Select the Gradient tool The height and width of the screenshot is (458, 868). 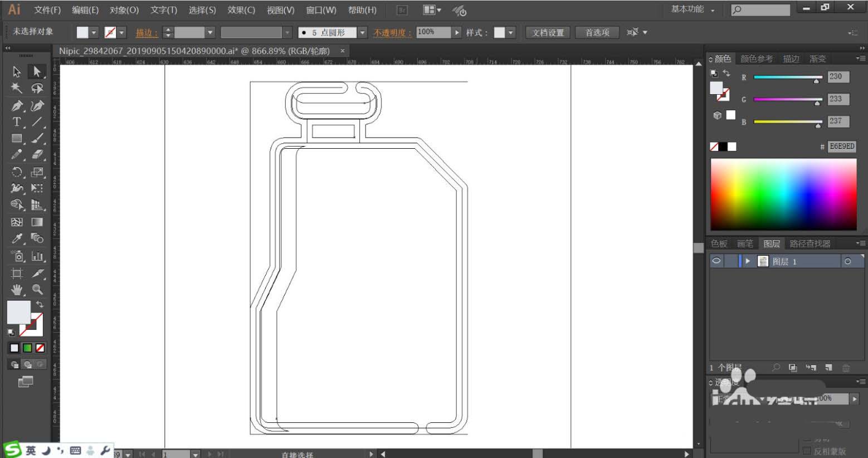click(37, 222)
